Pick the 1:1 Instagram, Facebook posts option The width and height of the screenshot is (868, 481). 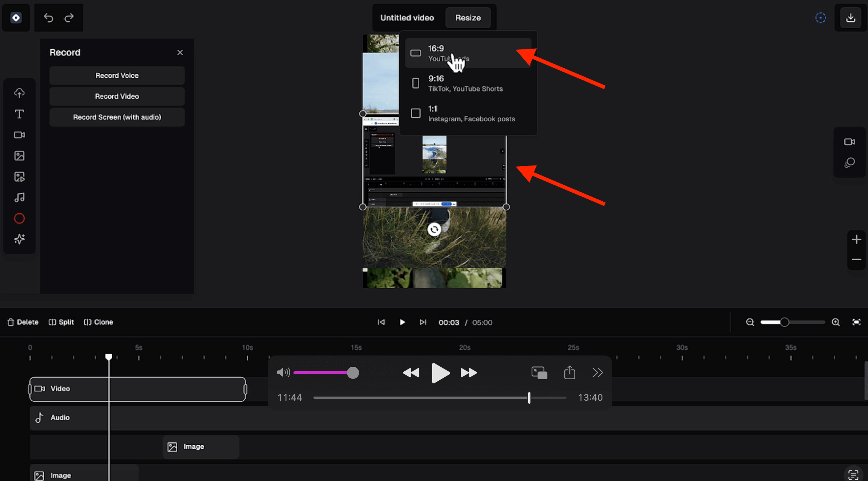pos(468,113)
